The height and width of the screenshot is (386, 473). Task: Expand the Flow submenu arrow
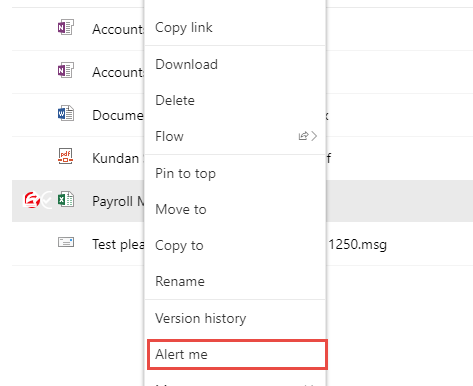(x=314, y=136)
